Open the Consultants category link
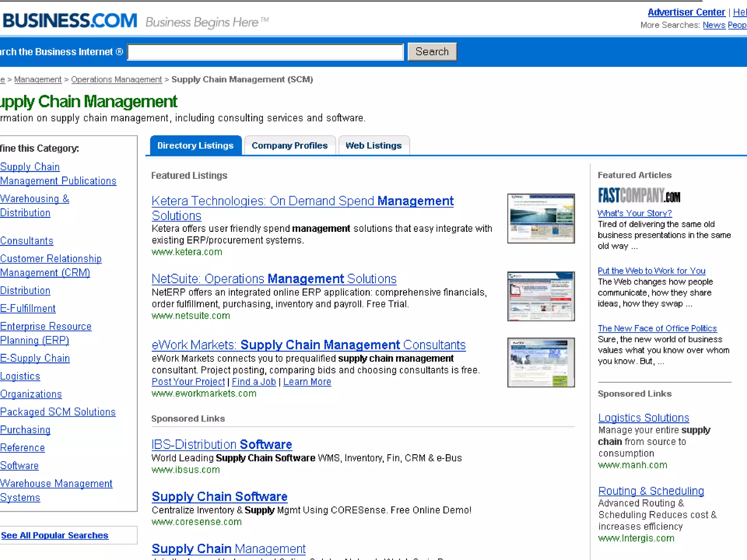Screen dimensions: 747x560 27,241
